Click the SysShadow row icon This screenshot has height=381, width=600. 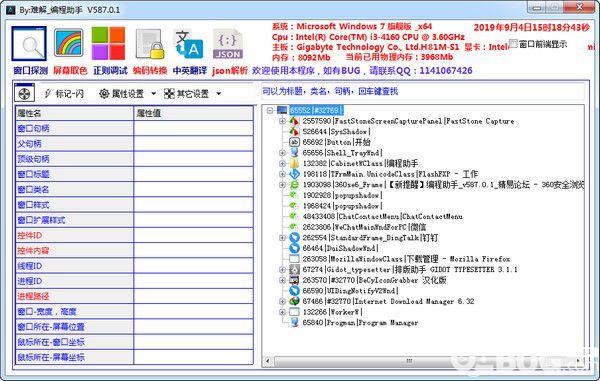pos(294,132)
